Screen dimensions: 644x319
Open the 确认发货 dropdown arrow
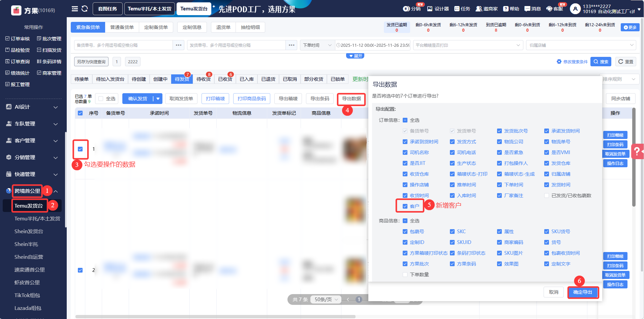158,99
